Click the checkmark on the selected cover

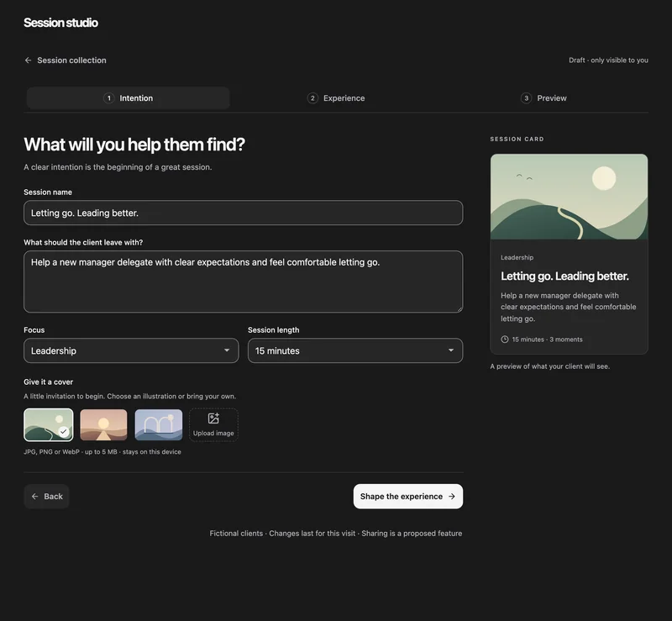(x=64, y=432)
